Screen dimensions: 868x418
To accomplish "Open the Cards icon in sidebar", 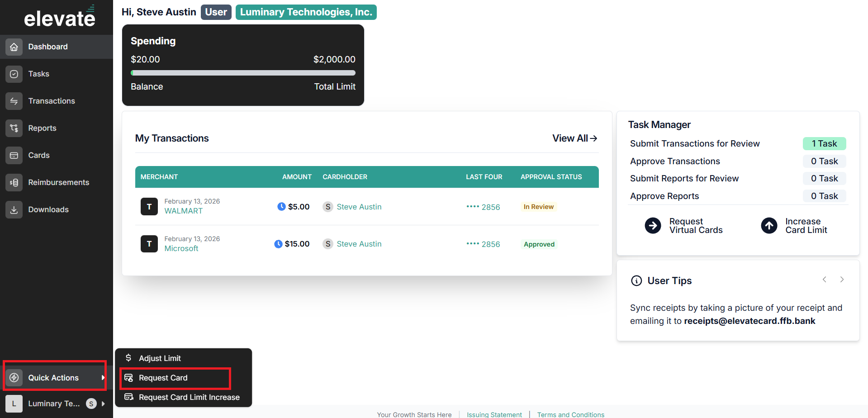I will (14, 155).
